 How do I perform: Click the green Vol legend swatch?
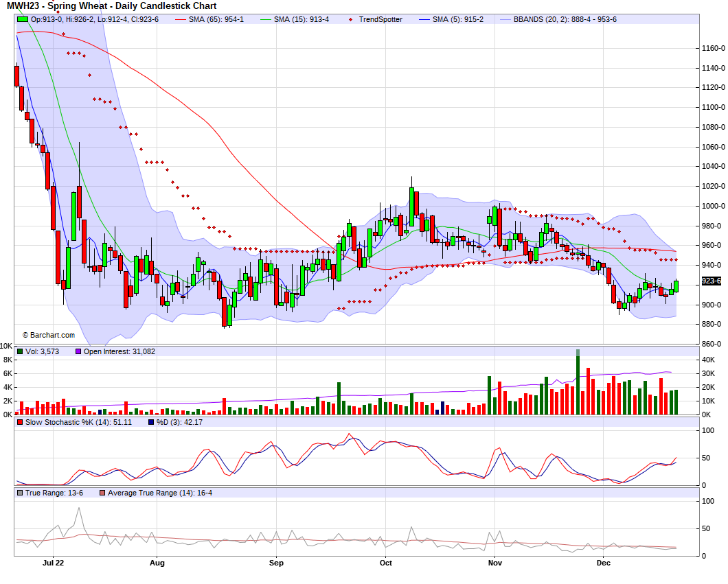[20, 351]
